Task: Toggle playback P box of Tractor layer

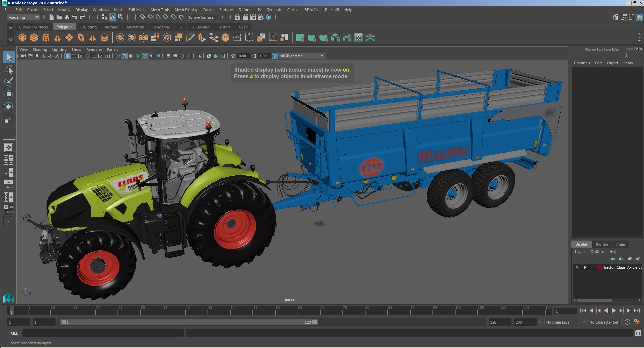Action: tap(585, 267)
